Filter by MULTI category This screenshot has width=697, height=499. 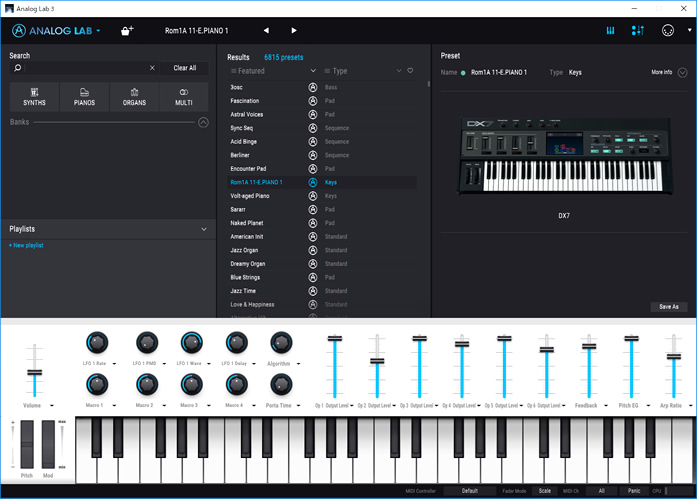184,97
